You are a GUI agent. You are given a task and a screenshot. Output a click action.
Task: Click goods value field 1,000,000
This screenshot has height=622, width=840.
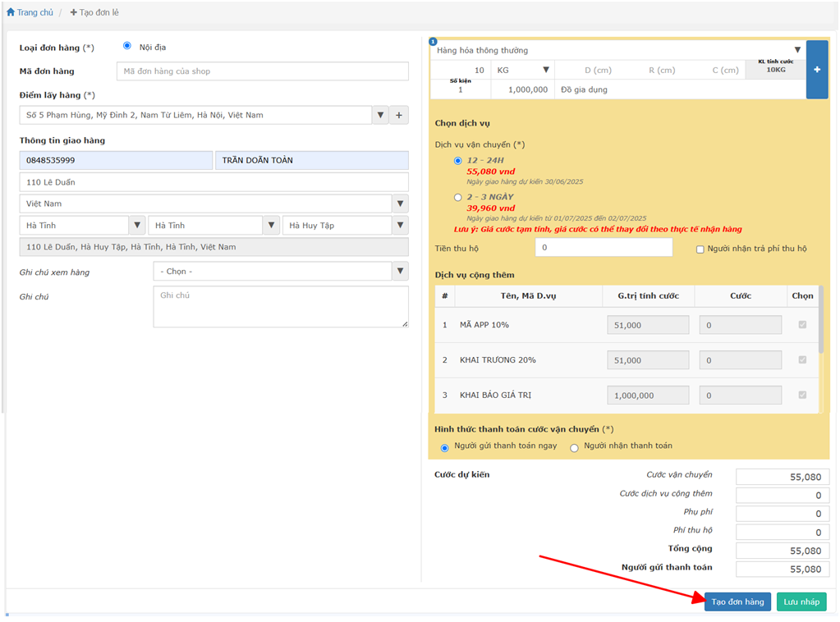pos(523,89)
